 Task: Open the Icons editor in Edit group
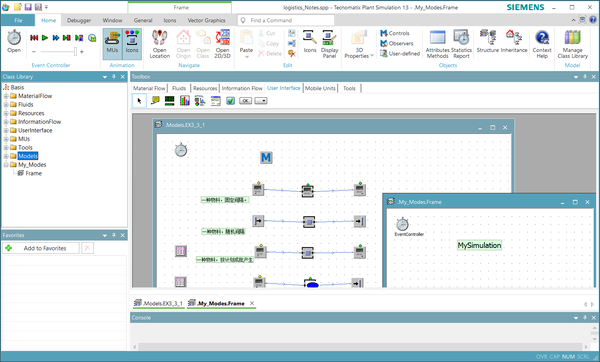pyautogui.click(x=310, y=41)
